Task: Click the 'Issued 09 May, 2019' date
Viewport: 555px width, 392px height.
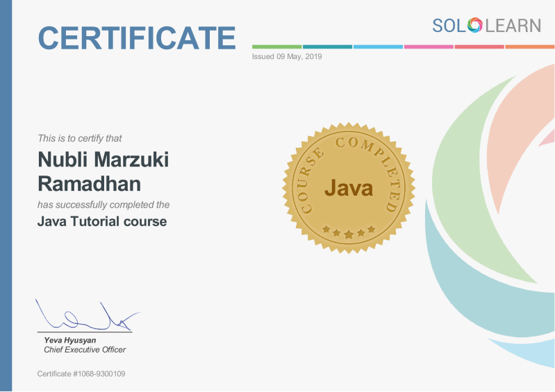Action: click(287, 57)
